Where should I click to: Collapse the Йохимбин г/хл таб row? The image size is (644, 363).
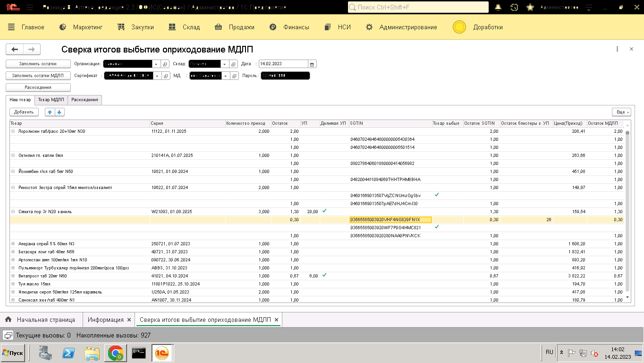point(13,172)
